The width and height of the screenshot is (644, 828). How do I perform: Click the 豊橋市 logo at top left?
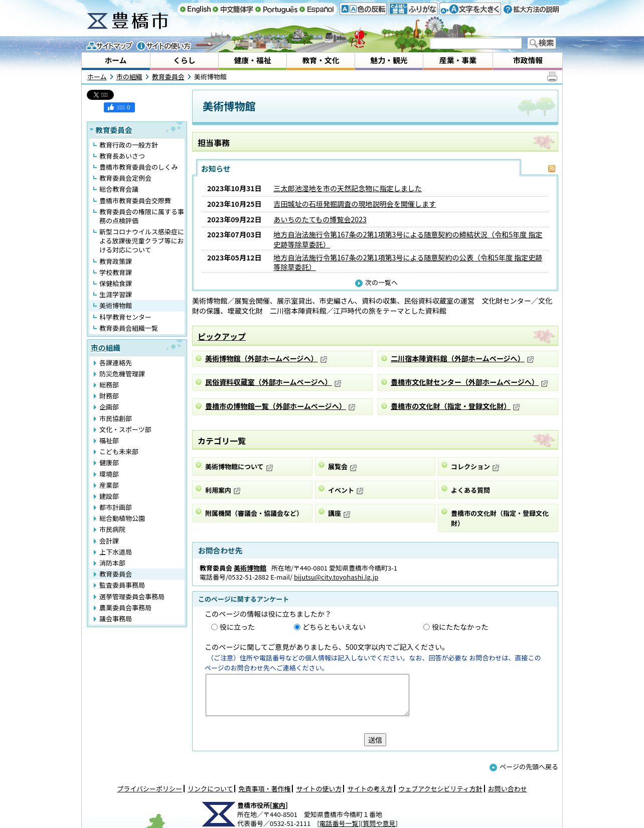pyautogui.click(x=127, y=21)
